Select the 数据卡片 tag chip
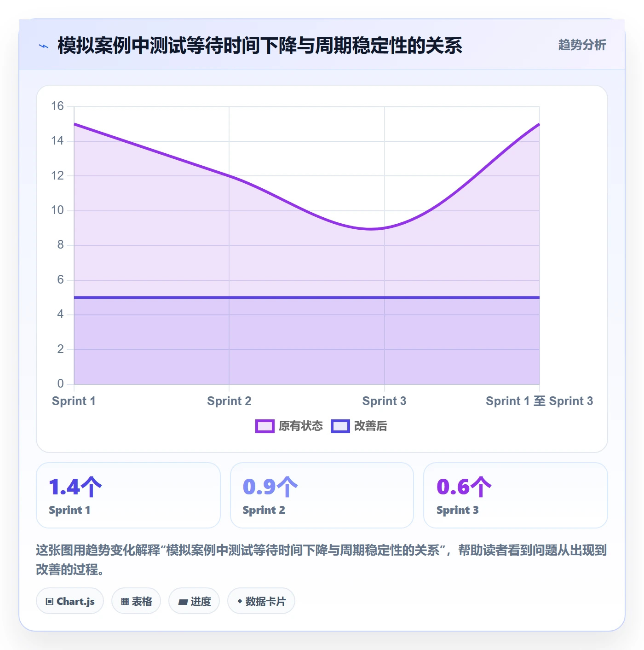This screenshot has width=644, height=650. 261,601
